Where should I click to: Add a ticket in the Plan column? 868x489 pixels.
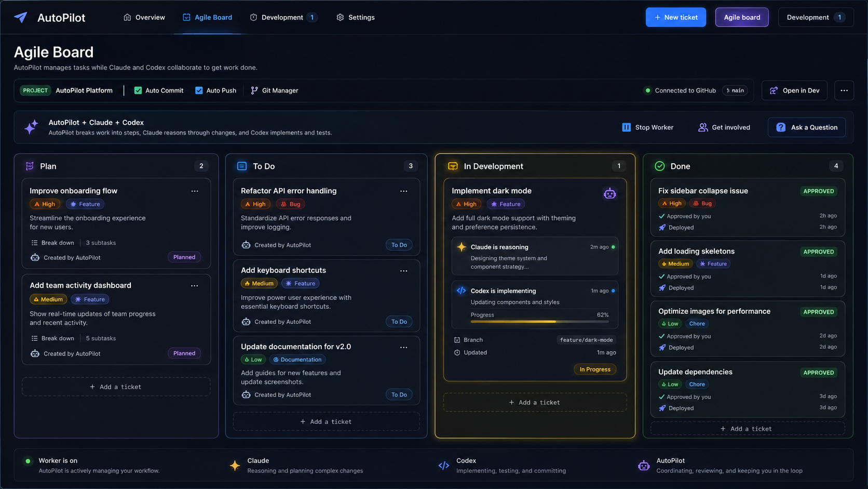tap(116, 387)
